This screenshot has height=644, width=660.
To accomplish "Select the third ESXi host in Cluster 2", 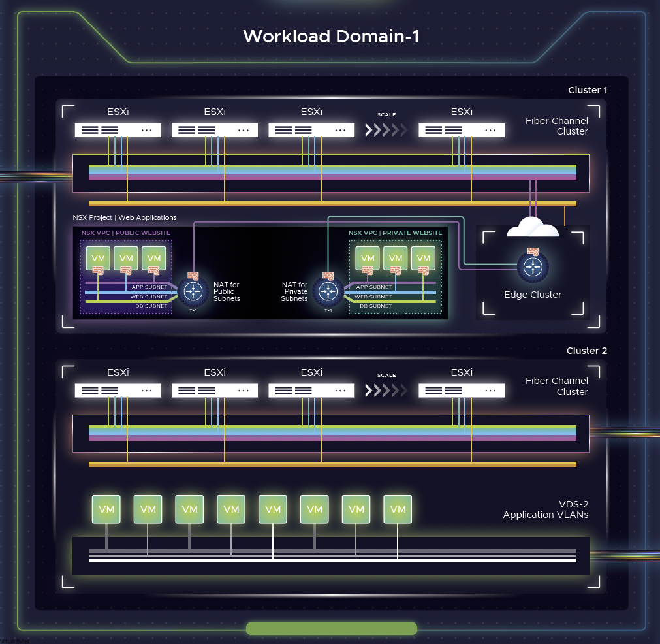I will click(x=311, y=391).
